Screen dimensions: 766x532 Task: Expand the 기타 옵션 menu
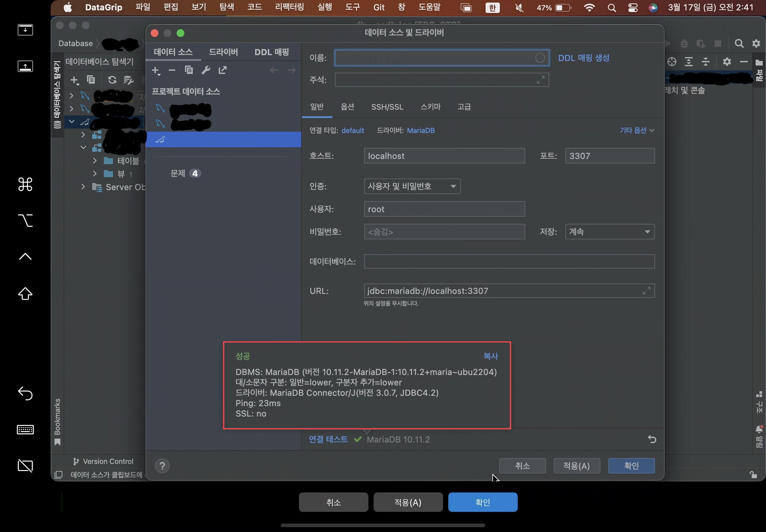(x=636, y=130)
